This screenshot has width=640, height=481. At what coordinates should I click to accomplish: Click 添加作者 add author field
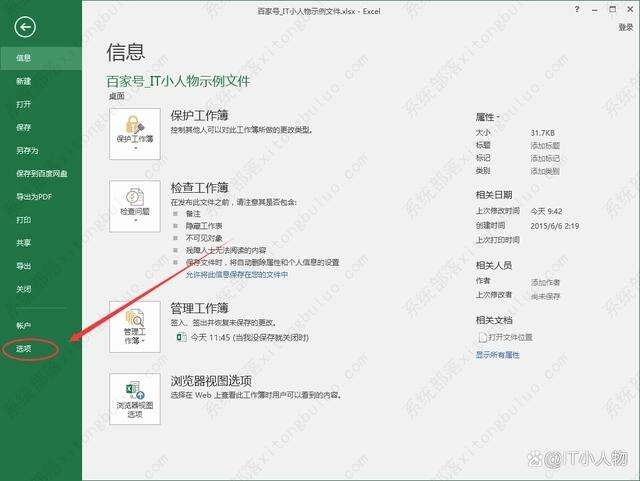tap(545, 282)
